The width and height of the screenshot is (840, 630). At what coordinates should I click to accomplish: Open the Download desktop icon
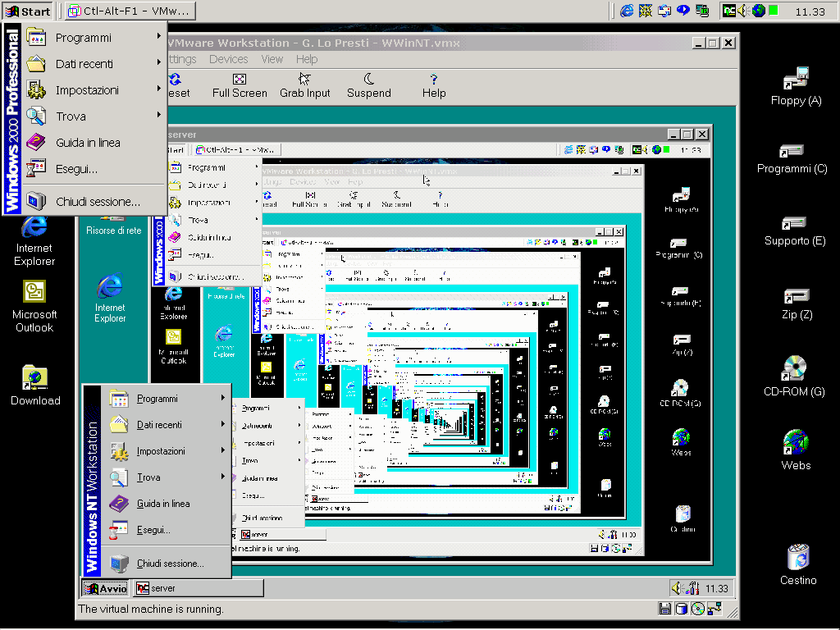[x=35, y=386]
